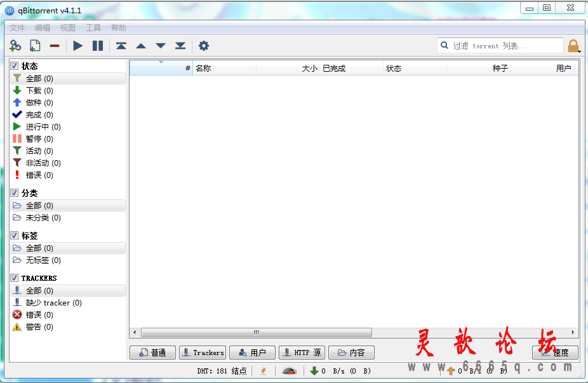Move torrent to top of queue
The height and width of the screenshot is (383, 588).
coord(121,46)
